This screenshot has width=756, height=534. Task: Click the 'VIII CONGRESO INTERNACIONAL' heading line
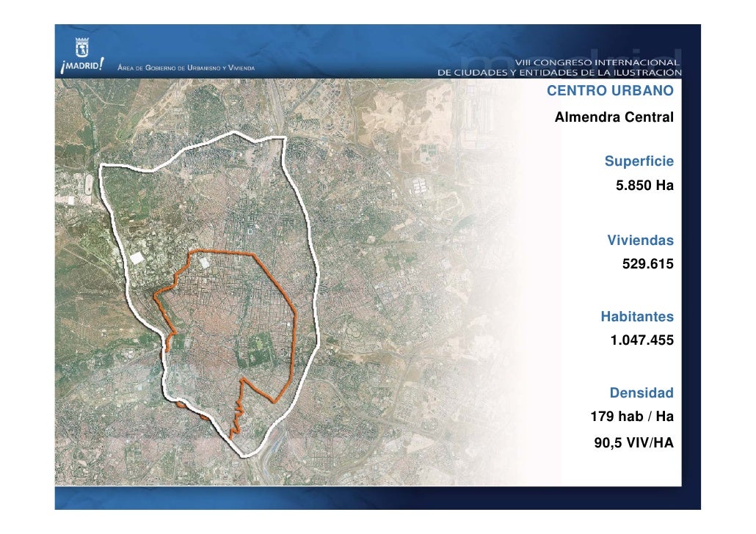[597, 62]
